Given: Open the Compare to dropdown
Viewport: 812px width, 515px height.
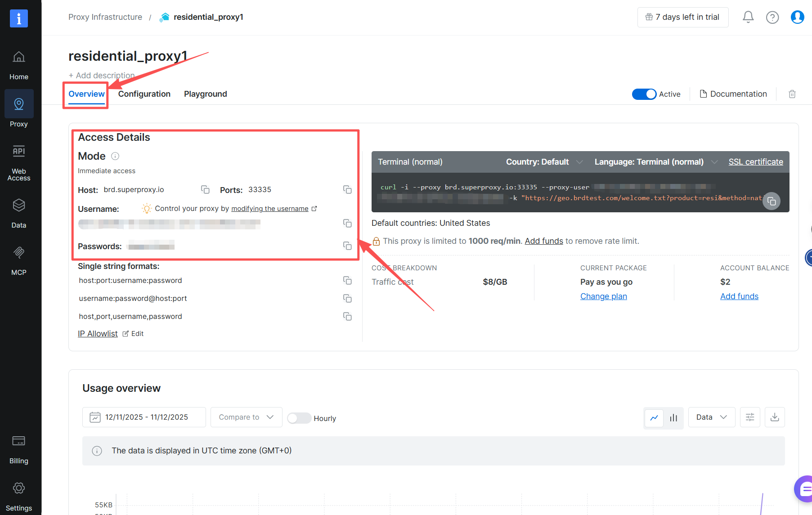Looking at the screenshot, I should 246,417.
